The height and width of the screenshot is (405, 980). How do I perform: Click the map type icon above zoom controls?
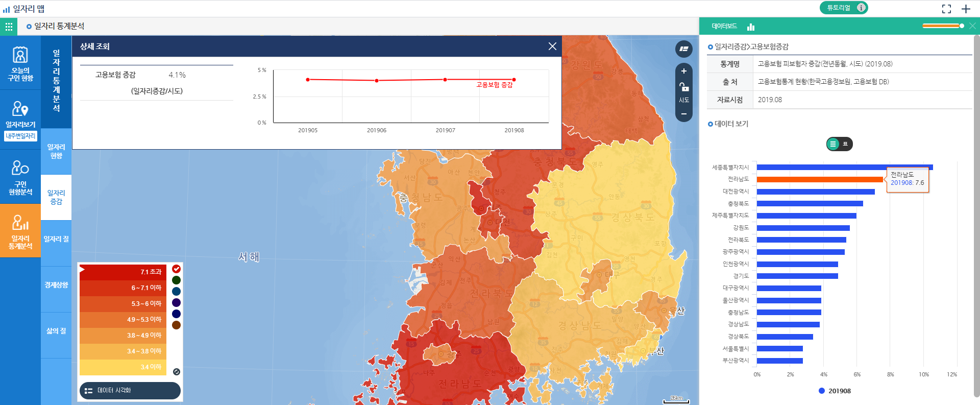point(683,49)
